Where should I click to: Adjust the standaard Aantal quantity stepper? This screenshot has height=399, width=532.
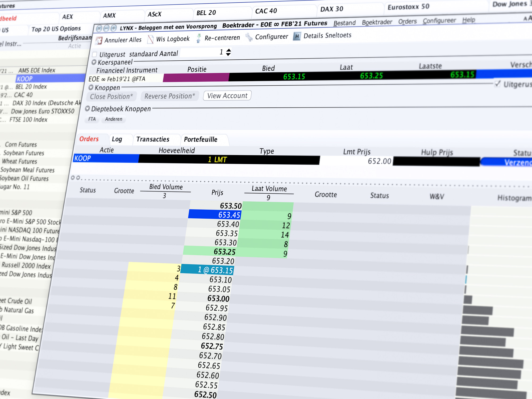pyautogui.click(x=228, y=52)
